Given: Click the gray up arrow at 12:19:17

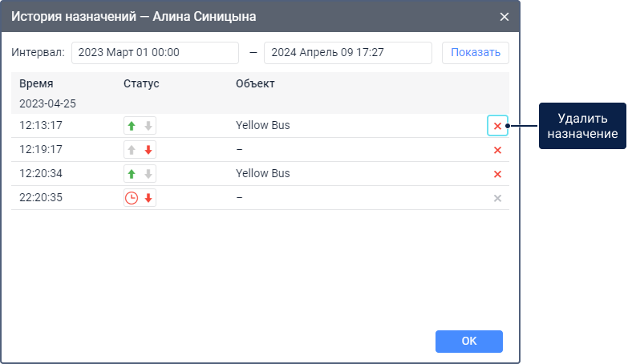Looking at the screenshot, I should click(132, 150).
